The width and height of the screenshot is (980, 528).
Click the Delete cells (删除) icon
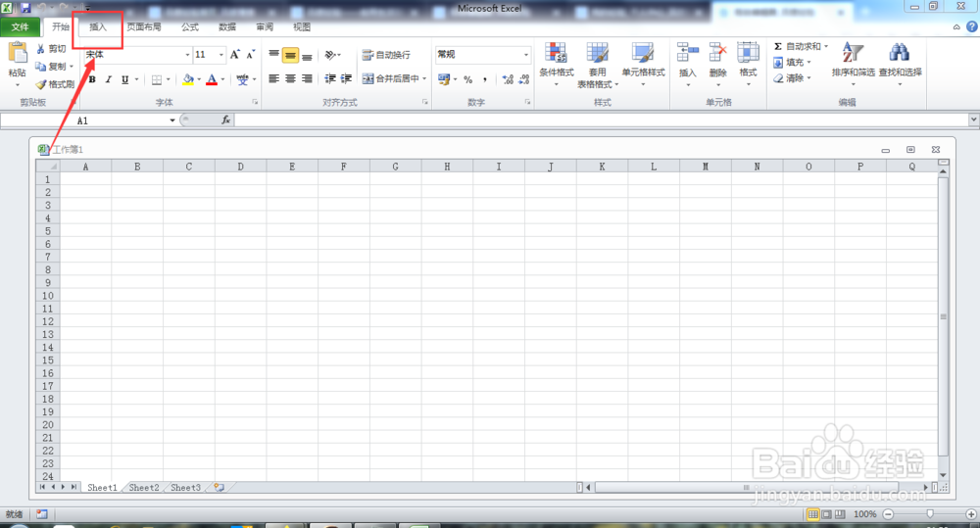718,53
